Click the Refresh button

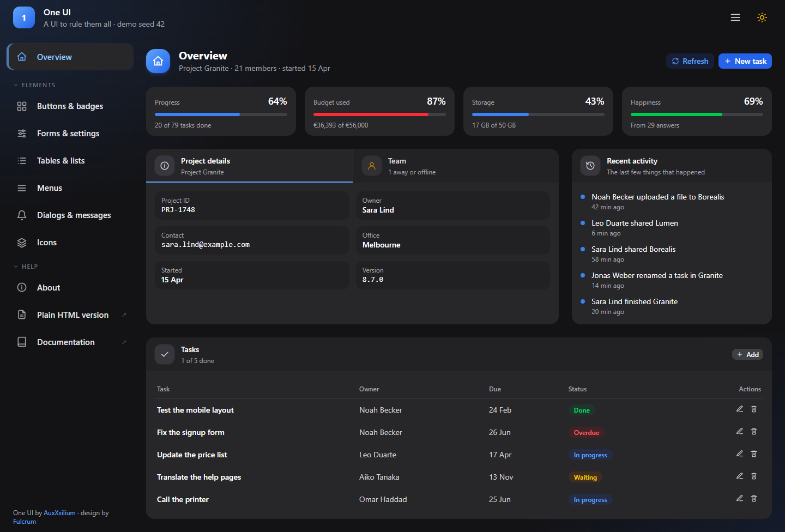(690, 61)
